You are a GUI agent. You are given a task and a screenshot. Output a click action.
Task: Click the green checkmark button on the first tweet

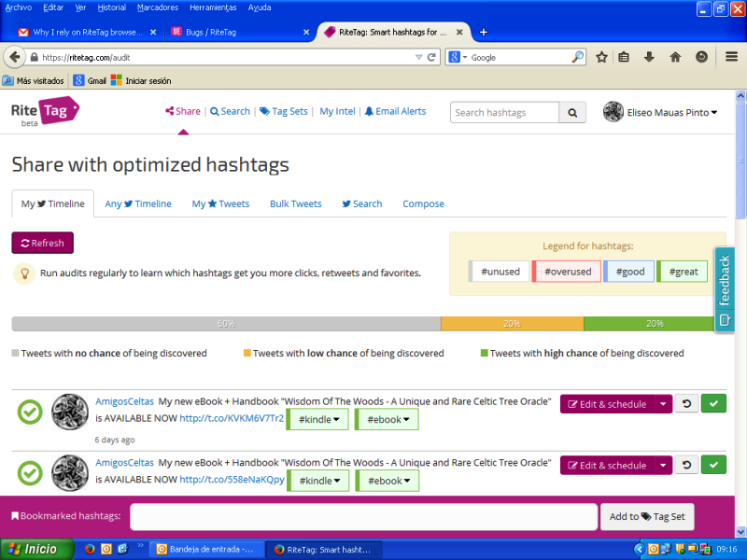[x=713, y=404]
